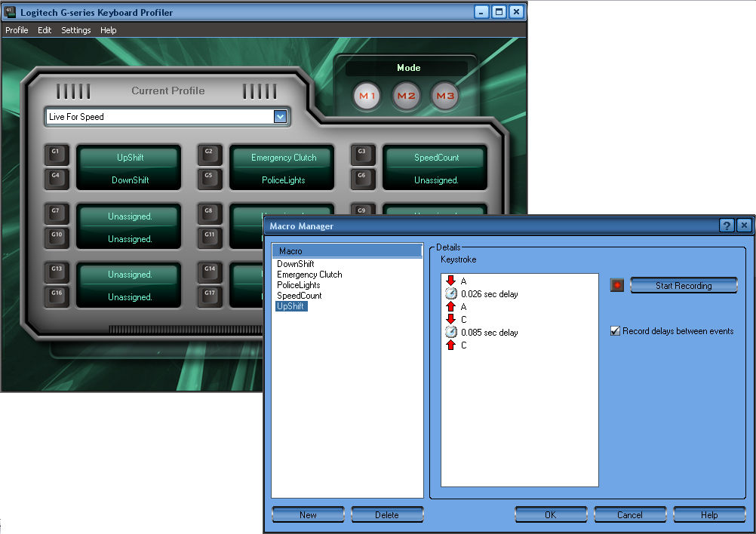This screenshot has height=534, width=756.
Task: Click the G4 key icon
Action: (x=57, y=178)
